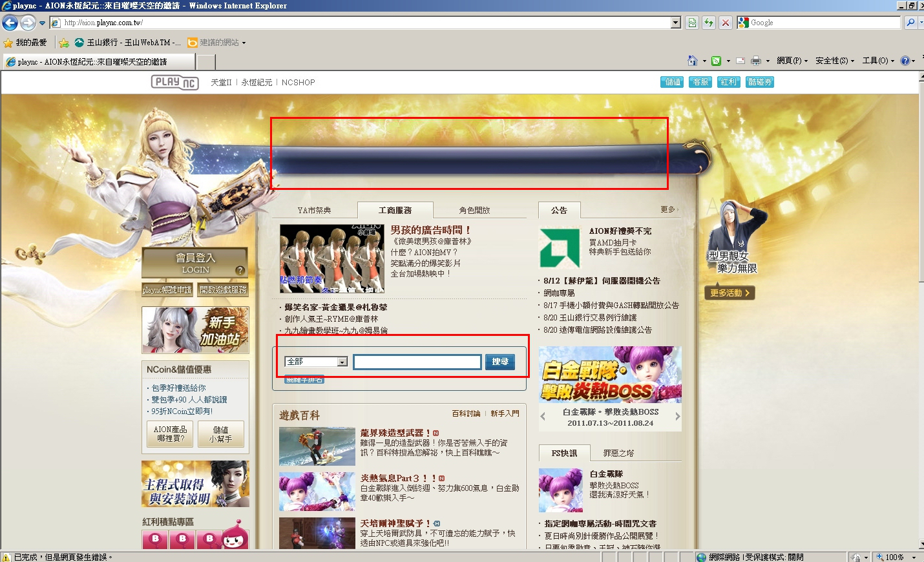The image size is (924, 562).
Task: Click the Refresh page icon
Action: 709,23
